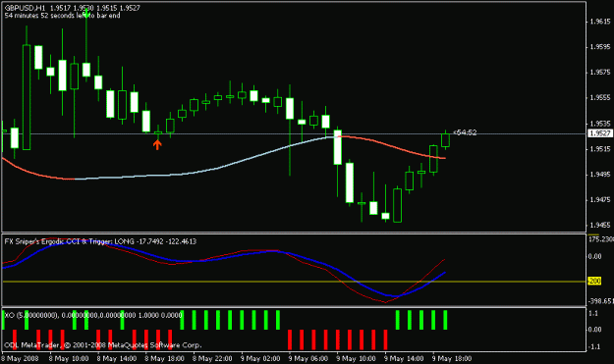The height and width of the screenshot is (364, 614).
Task: Click the 1.1 value on the XO scale
Action: click(x=593, y=313)
